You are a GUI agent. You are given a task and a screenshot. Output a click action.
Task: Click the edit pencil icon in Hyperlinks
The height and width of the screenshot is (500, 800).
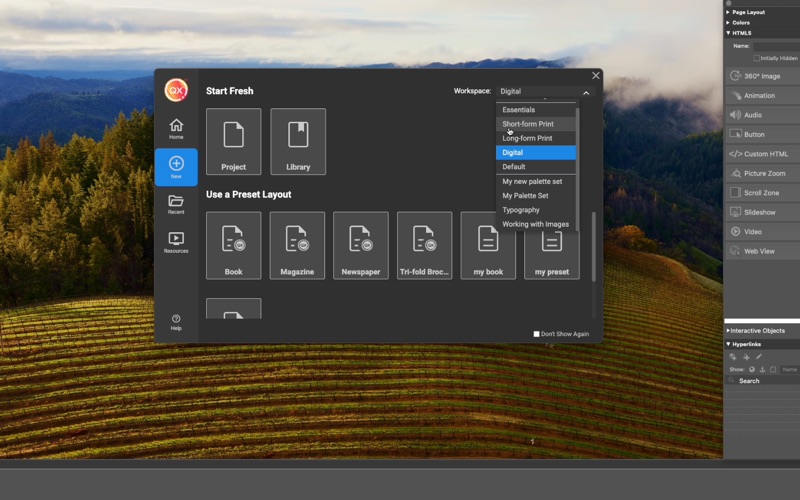(759, 357)
